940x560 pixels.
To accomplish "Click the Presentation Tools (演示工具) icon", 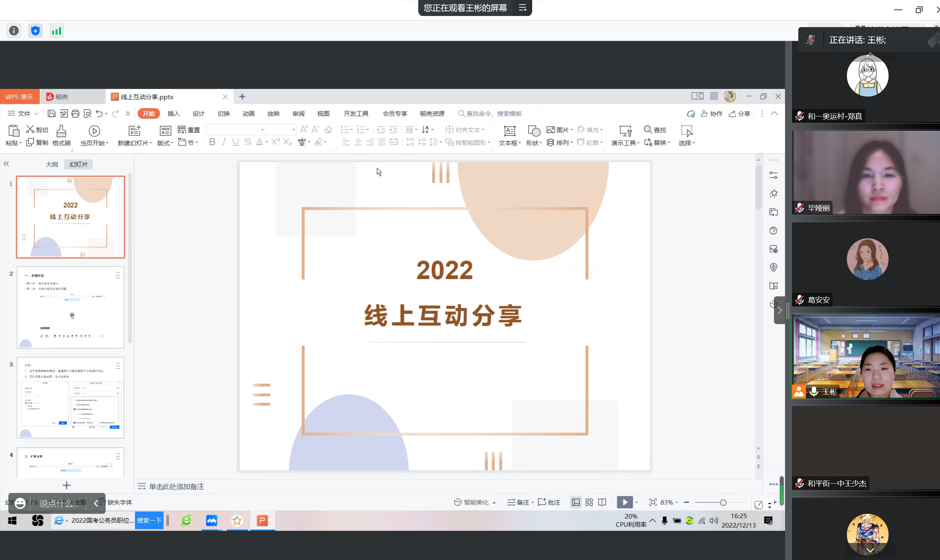I will pos(625,131).
